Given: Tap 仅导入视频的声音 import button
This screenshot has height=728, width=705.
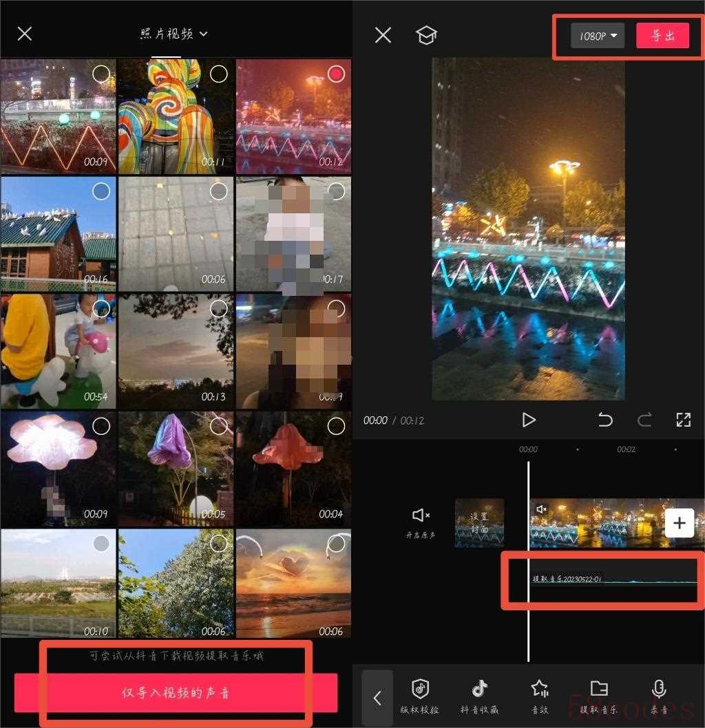Looking at the screenshot, I should 176,693.
